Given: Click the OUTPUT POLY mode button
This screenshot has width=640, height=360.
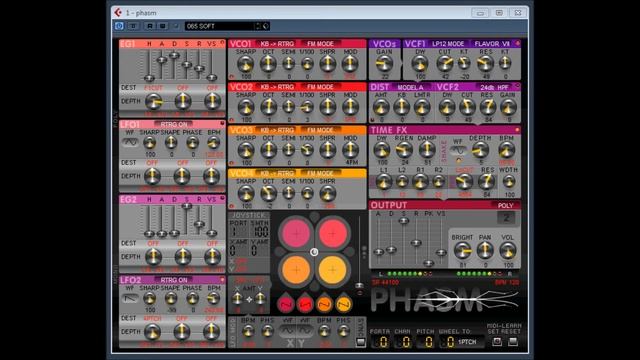Looking at the screenshot, I should tap(505, 205).
